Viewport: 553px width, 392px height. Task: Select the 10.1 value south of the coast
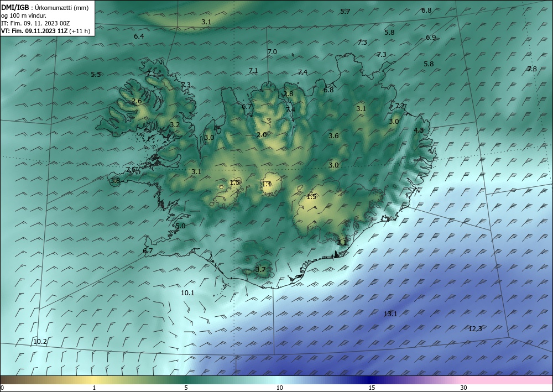[x=187, y=292]
